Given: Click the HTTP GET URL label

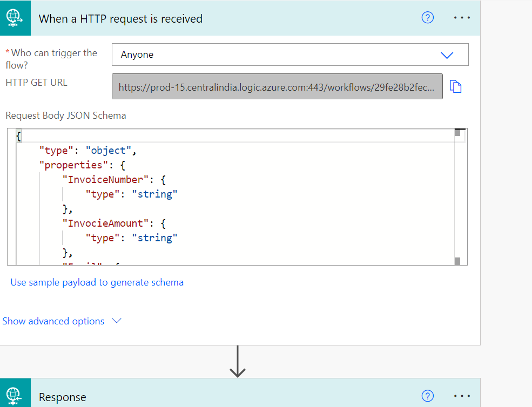Looking at the screenshot, I should (x=36, y=83).
